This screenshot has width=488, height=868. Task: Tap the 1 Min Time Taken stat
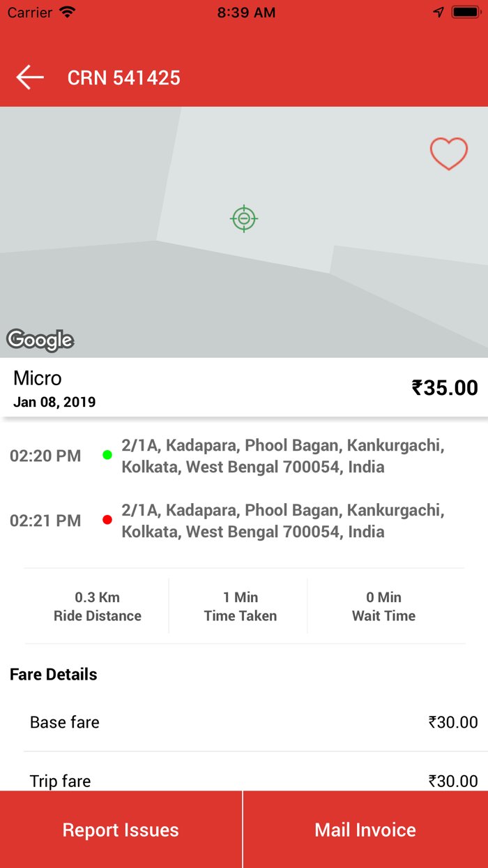click(x=241, y=606)
